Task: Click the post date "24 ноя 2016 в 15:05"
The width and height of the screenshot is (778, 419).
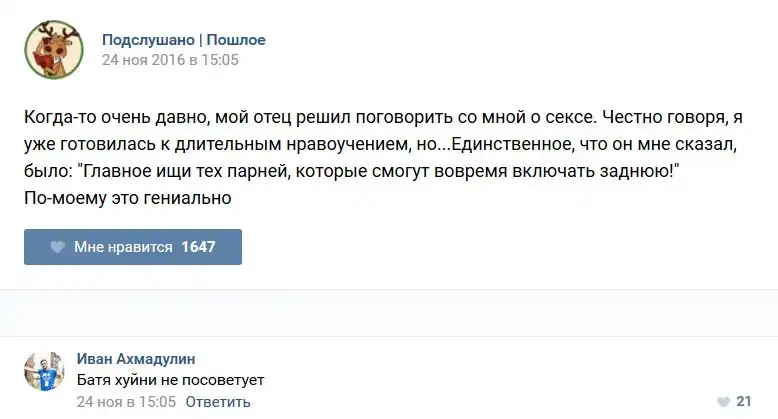Action: coord(170,60)
